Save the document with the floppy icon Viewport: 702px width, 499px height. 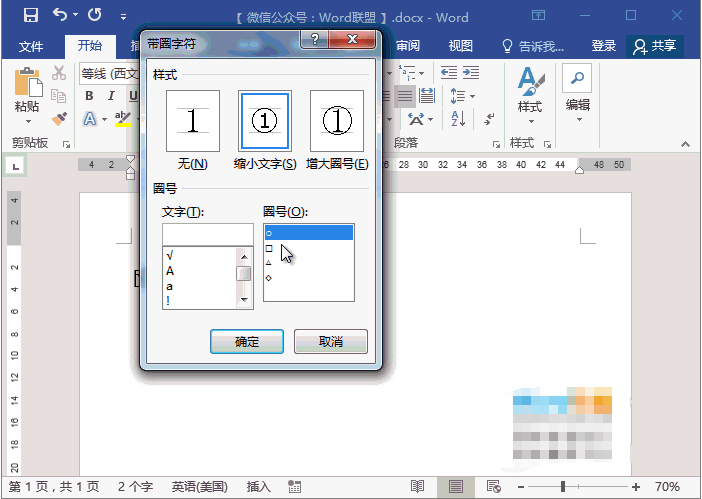30,15
